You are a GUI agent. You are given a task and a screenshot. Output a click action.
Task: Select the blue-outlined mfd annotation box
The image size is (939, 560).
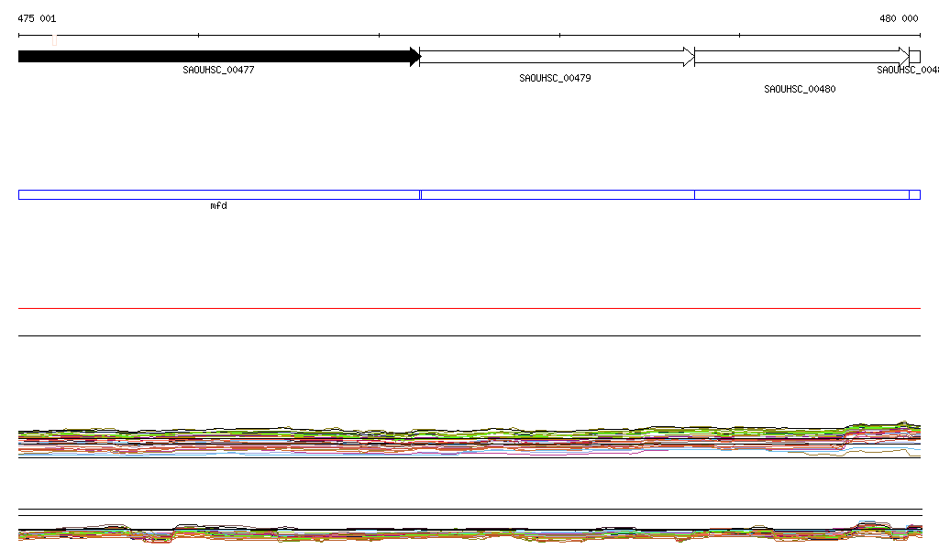tap(218, 194)
